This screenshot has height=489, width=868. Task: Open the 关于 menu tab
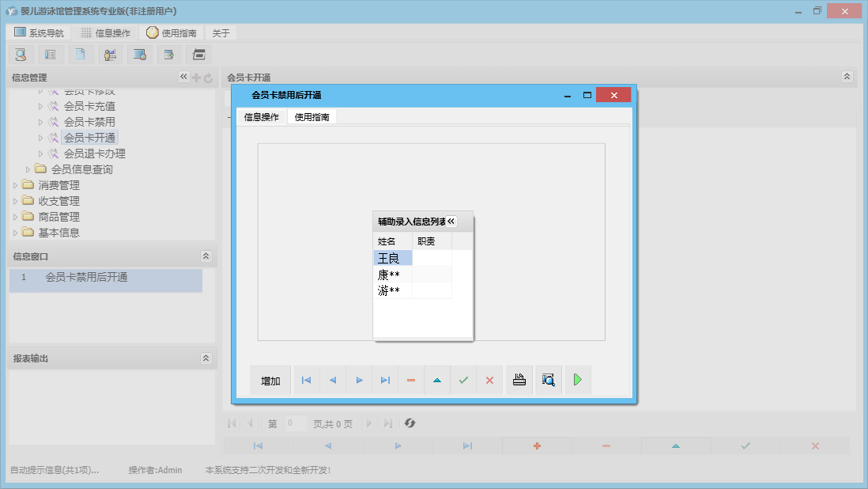coord(221,32)
